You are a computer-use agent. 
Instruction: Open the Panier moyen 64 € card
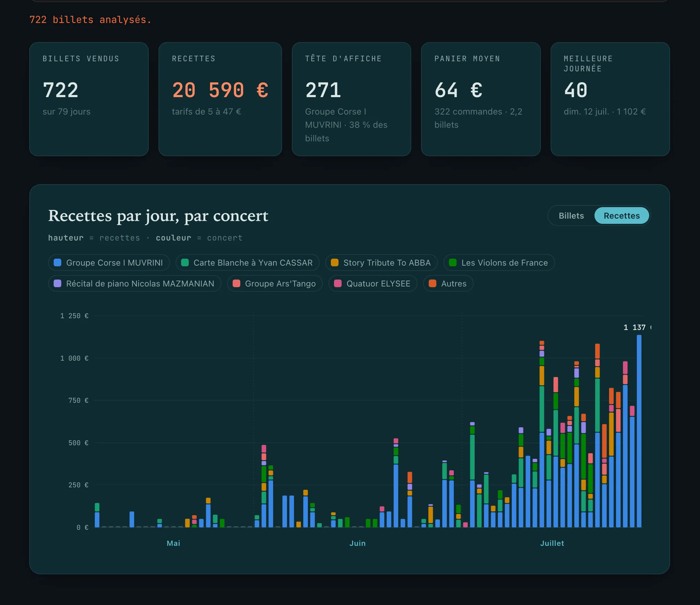pos(481,99)
